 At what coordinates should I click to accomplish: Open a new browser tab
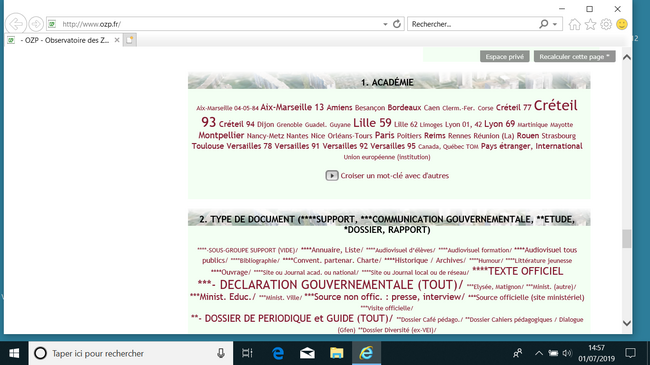coord(130,40)
